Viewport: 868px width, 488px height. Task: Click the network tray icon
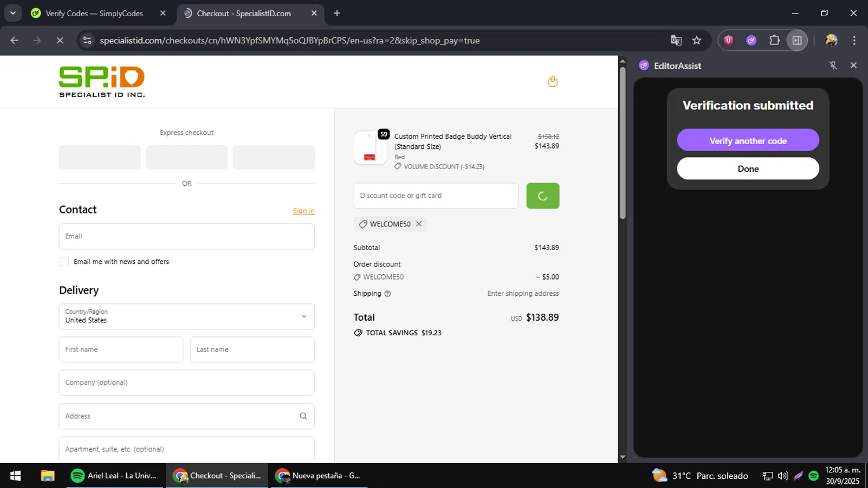coord(767,476)
